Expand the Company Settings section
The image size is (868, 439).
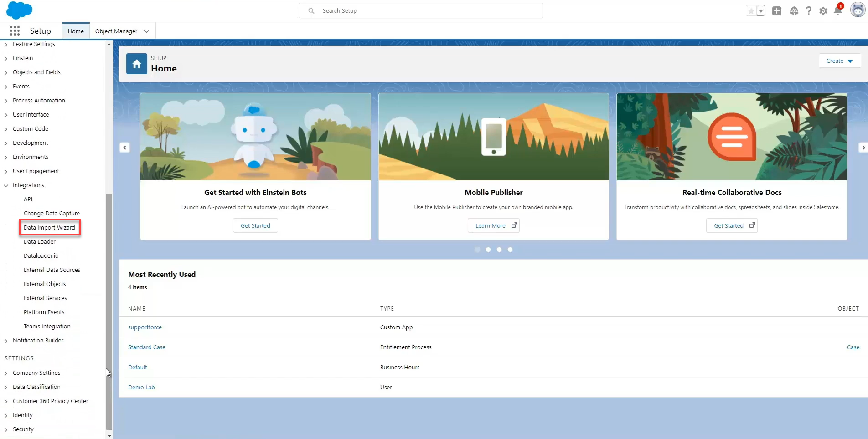[6, 373]
